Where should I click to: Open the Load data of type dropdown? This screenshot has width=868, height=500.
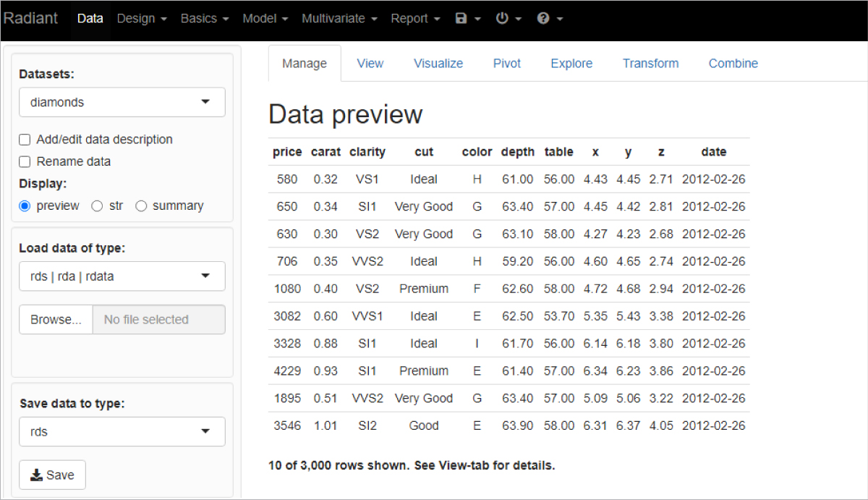coord(122,276)
